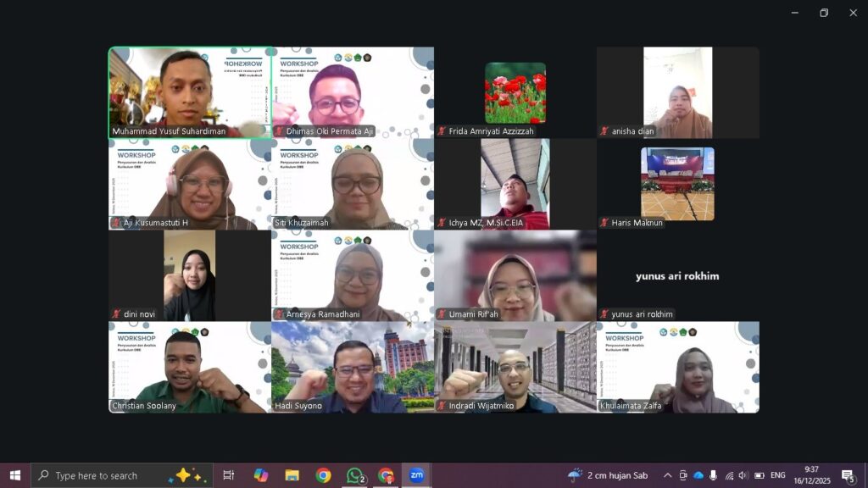
Task: Click the muted mic icon beside anisha dian
Action: coord(604,131)
